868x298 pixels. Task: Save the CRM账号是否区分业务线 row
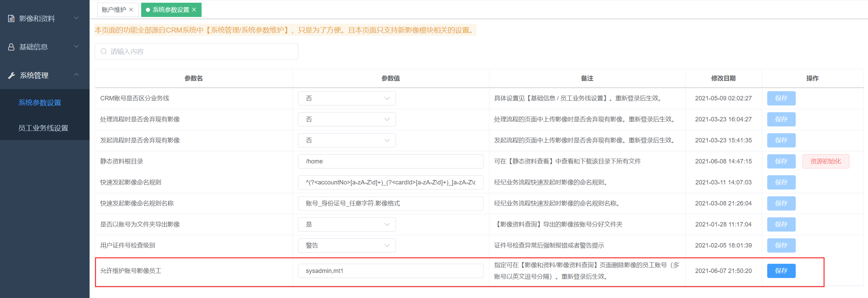(x=781, y=98)
